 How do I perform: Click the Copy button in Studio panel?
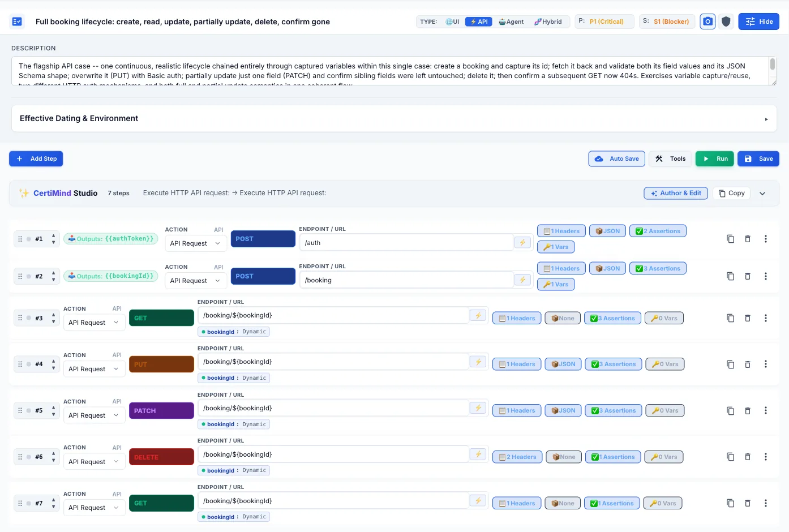click(x=731, y=193)
